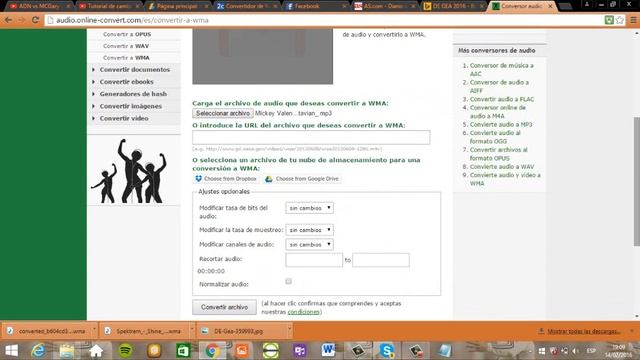Expand the Convertir documentos sidebar section

134,70
